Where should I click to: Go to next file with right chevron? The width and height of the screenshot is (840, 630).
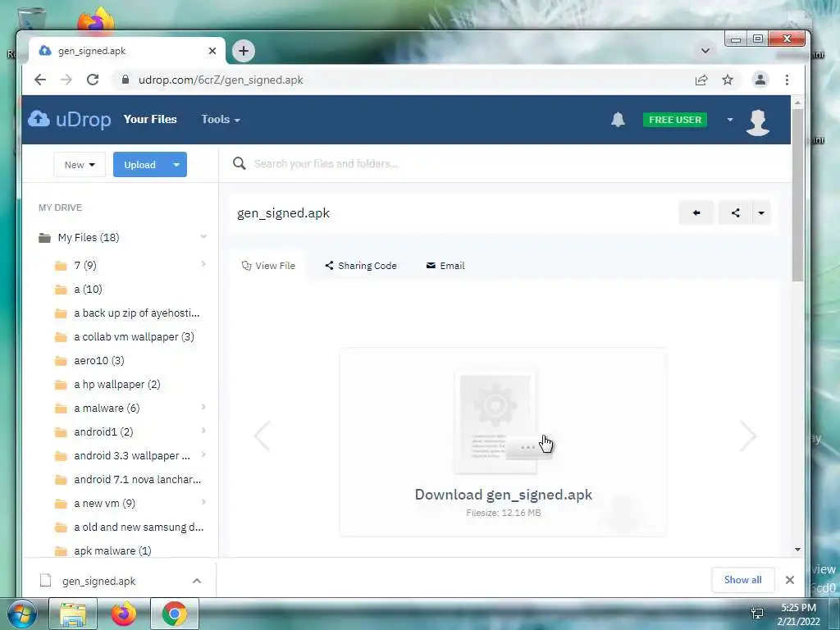click(x=748, y=436)
